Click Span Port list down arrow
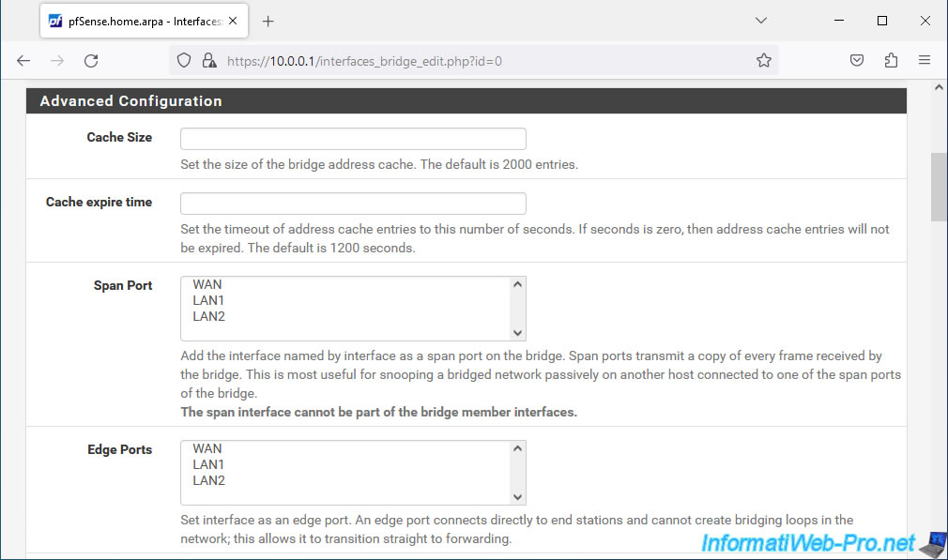The image size is (948, 560). tap(517, 333)
